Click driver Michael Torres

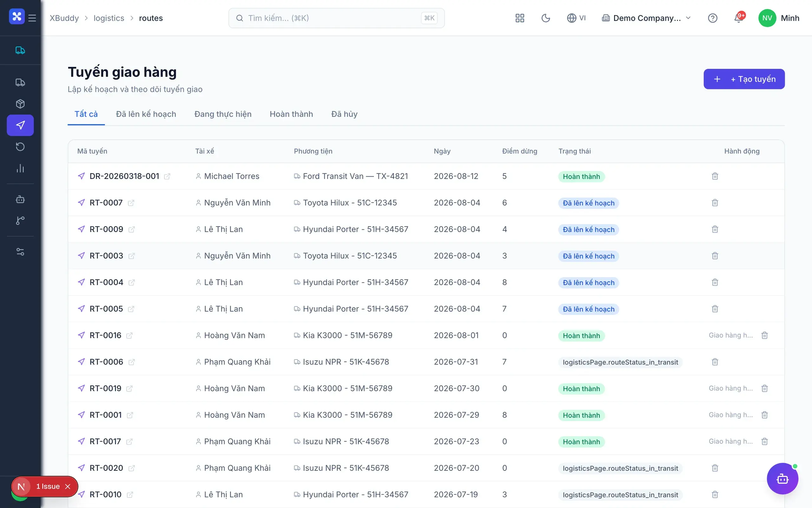232,176
